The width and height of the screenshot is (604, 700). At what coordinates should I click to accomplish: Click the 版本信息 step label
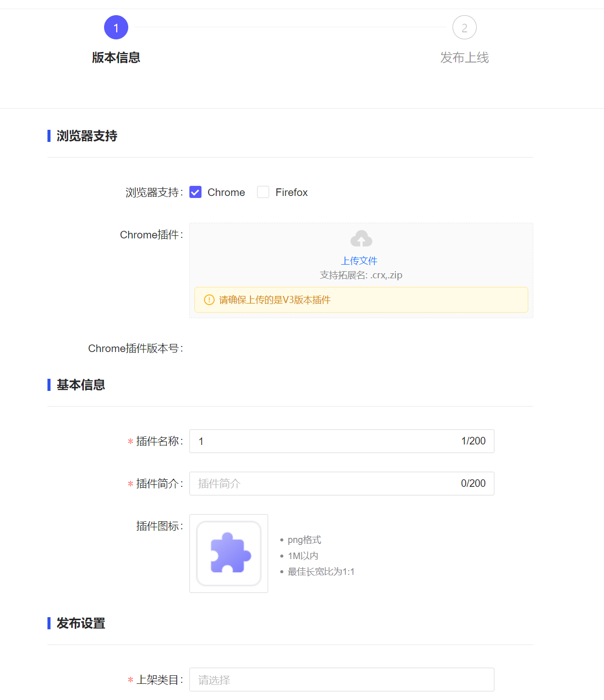116,58
